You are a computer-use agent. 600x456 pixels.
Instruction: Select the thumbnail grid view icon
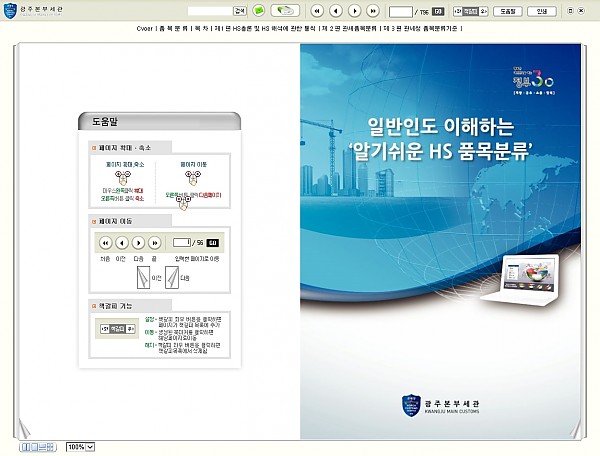50,447
